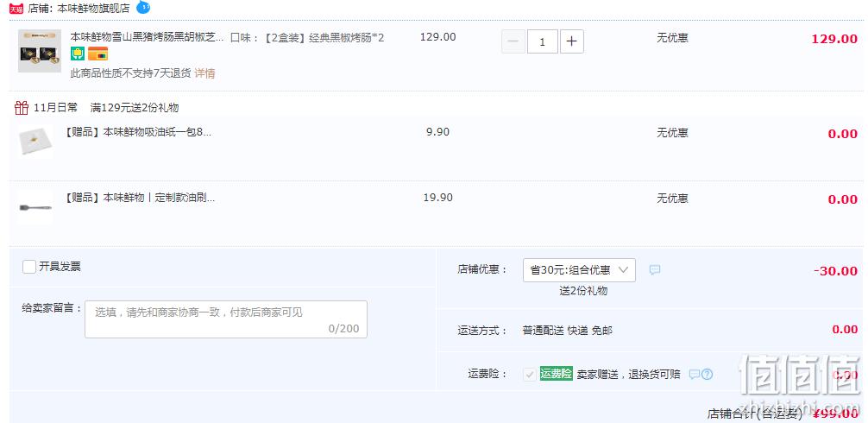Viewport: 868px width, 423px height.
Task: Click the gift icon beside 11月日常
Action: click(21, 107)
